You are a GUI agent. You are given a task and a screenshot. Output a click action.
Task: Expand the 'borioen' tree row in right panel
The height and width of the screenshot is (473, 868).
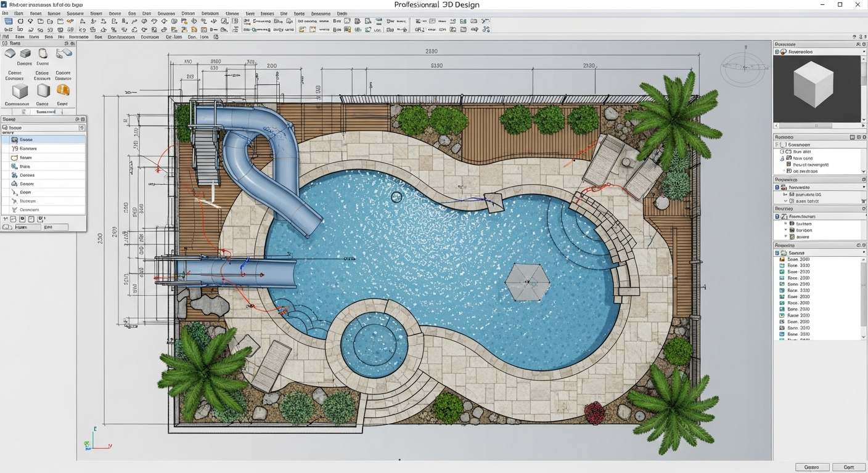pos(785,230)
